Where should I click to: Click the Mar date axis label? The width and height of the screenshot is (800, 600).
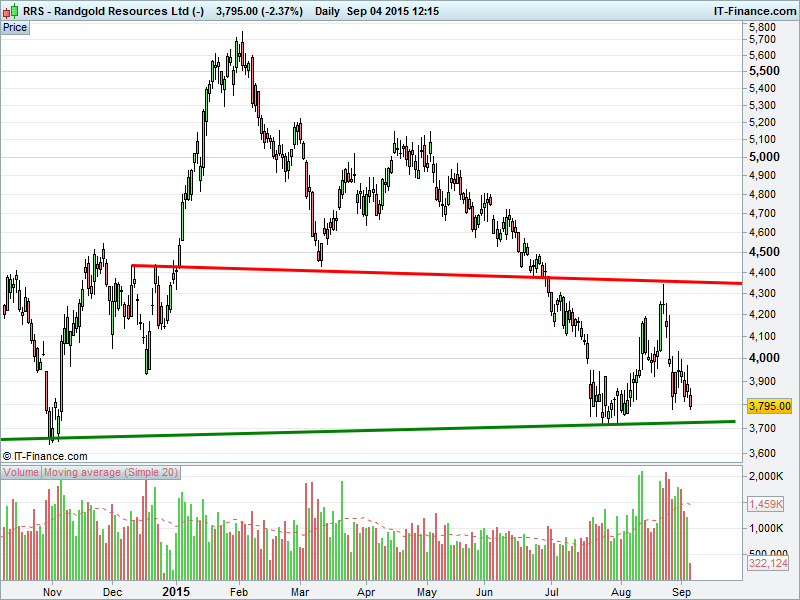(300, 592)
